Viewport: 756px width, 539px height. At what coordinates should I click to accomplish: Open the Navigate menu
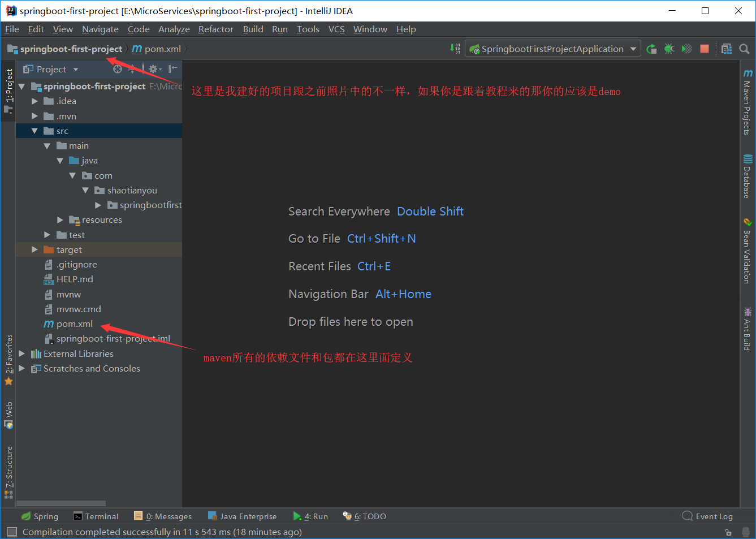pos(100,29)
